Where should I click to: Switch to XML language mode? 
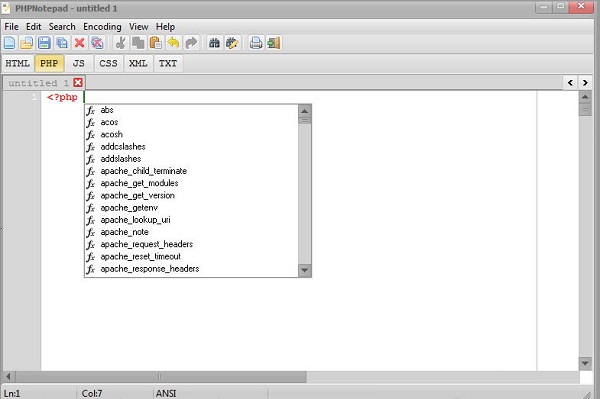(x=138, y=64)
